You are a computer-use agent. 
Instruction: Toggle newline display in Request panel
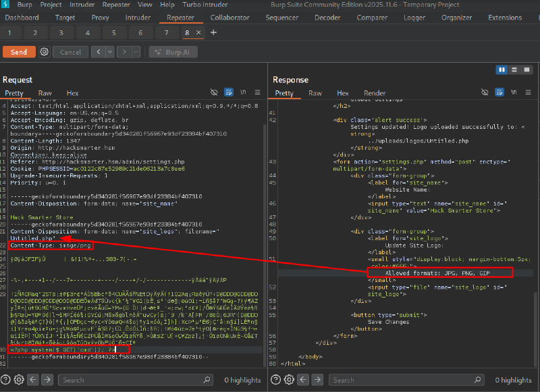(x=243, y=92)
